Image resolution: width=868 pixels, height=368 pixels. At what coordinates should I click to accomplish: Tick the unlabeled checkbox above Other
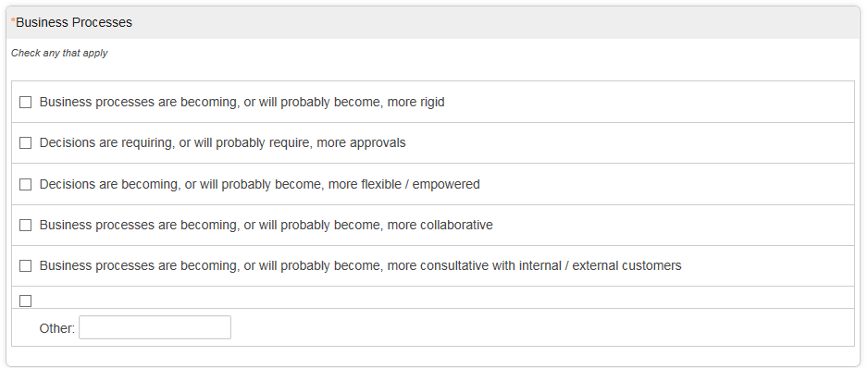(x=26, y=301)
